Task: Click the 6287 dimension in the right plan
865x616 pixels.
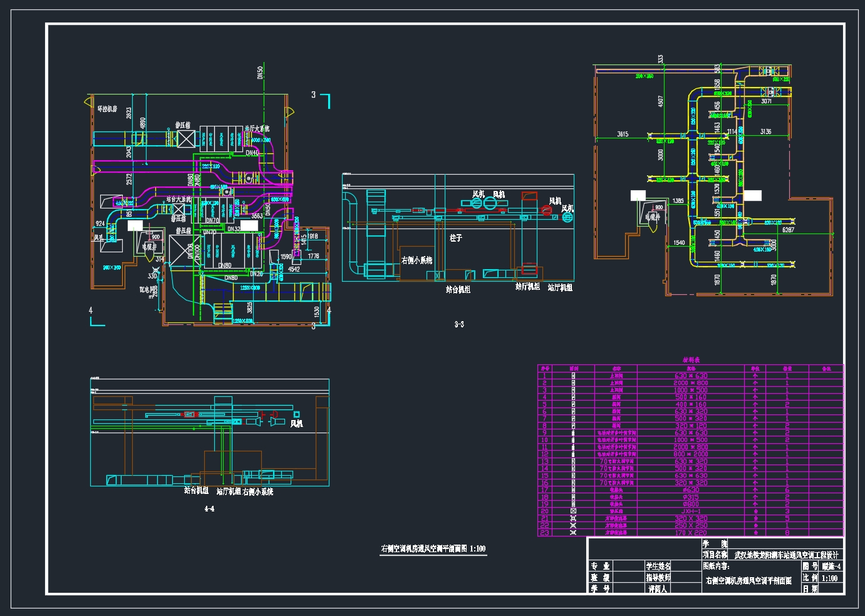Action: click(x=788, y=230)
